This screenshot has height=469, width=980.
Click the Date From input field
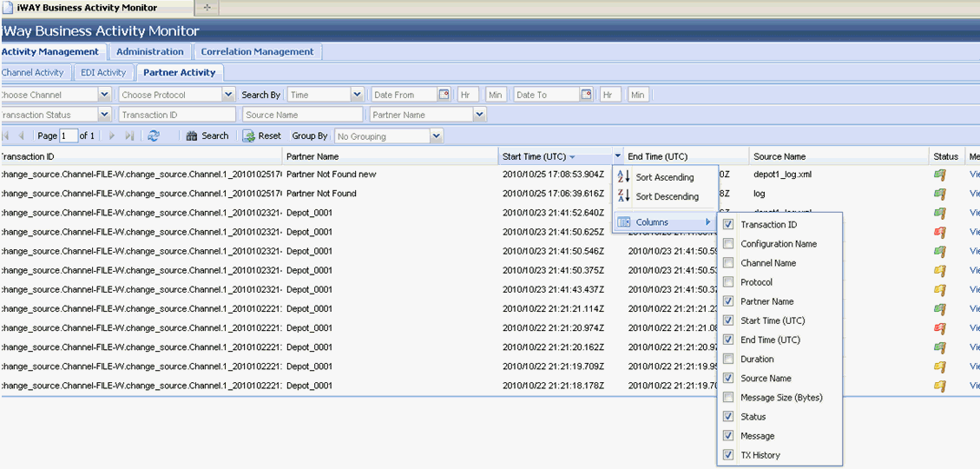404,95
